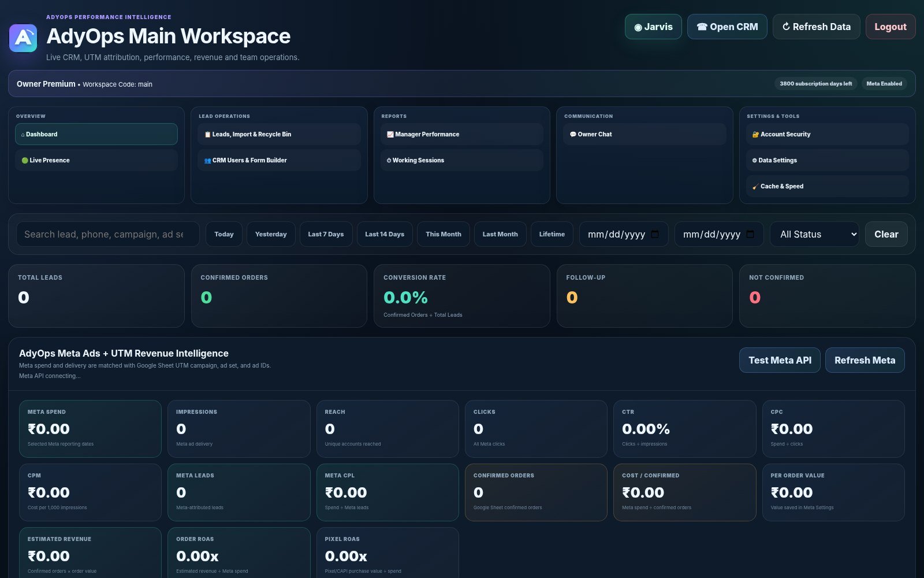Screen dimensions: 924x578
Task: Open Owner Chat
Action: [x=644, y=134]
